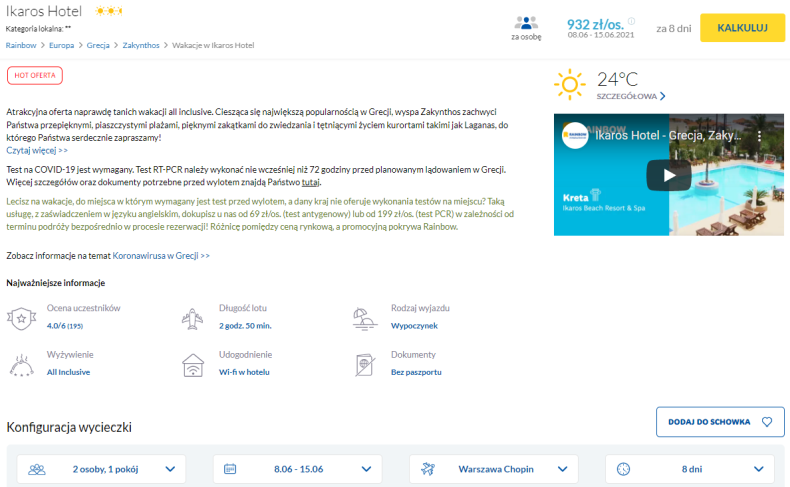
Task: Click the chevron arrow in the 8 dni selector
Action: [758, 469]
